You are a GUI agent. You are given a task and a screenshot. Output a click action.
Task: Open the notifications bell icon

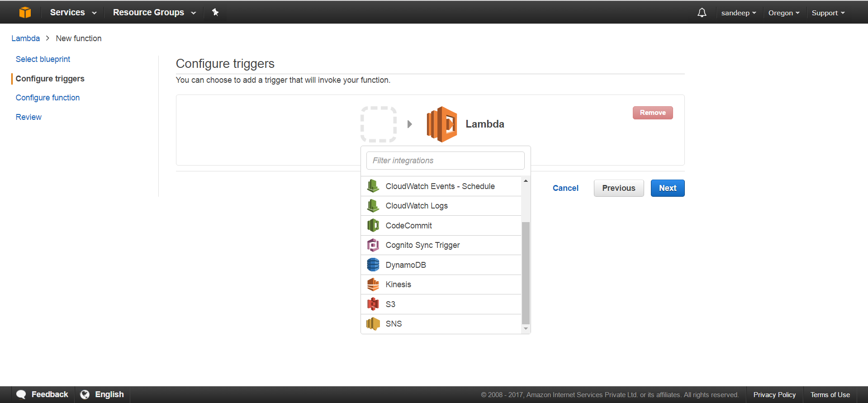pyautogui.click(x=702, y=13)
